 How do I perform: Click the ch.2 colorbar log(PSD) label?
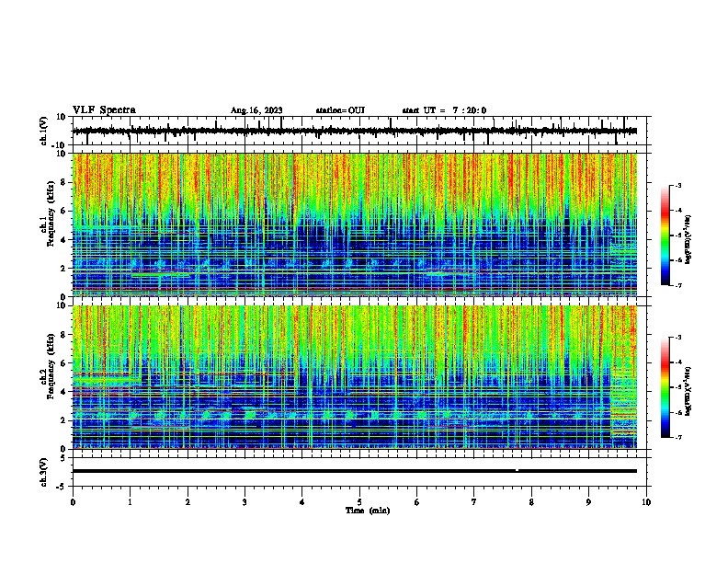point(688,391)
